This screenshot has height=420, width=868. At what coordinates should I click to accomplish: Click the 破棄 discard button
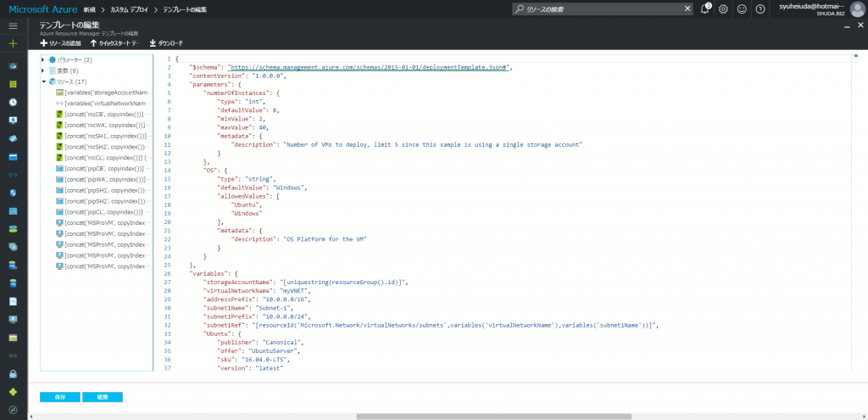pyautogui.click(x=103, y=397)
